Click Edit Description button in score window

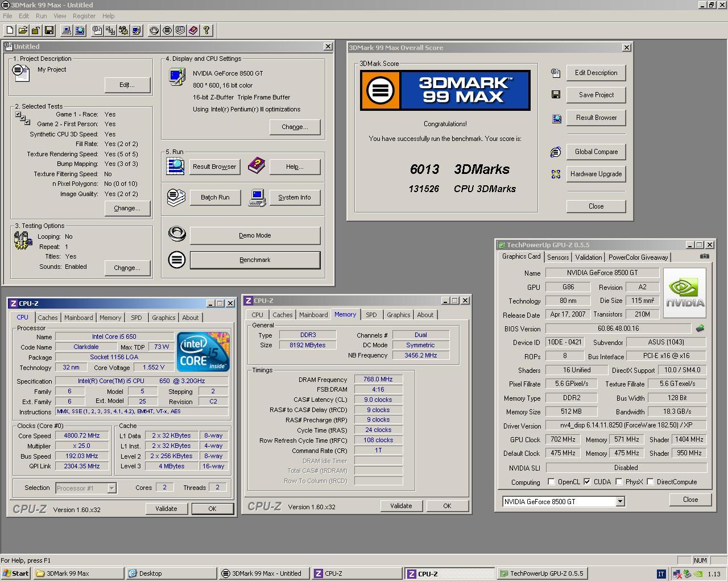click(596, 73)
